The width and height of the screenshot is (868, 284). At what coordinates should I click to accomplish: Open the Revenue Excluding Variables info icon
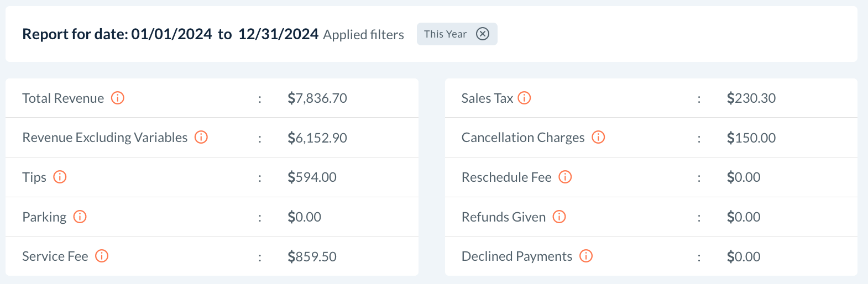coord(201,137)
